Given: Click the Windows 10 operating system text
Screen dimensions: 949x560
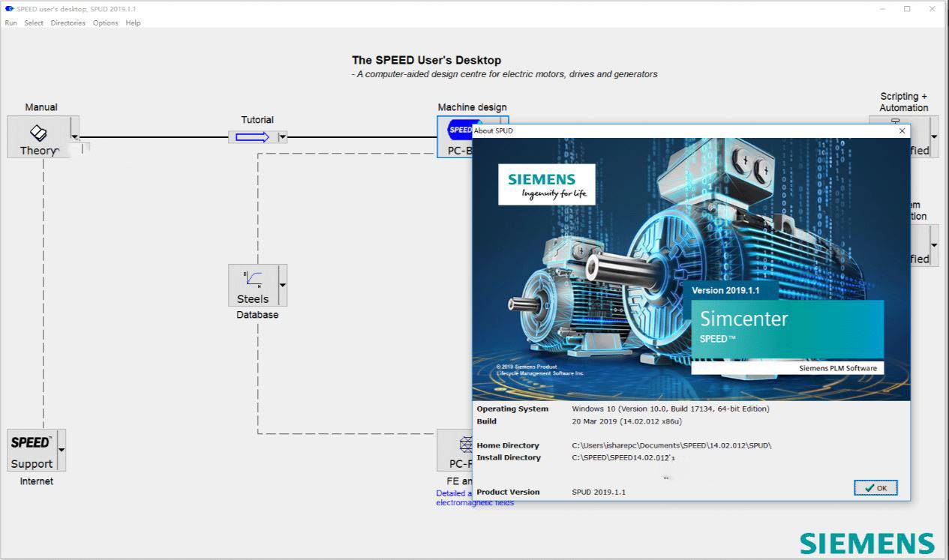Looking at the screenshot, I should pyautogui.click(x=671, y=409).
